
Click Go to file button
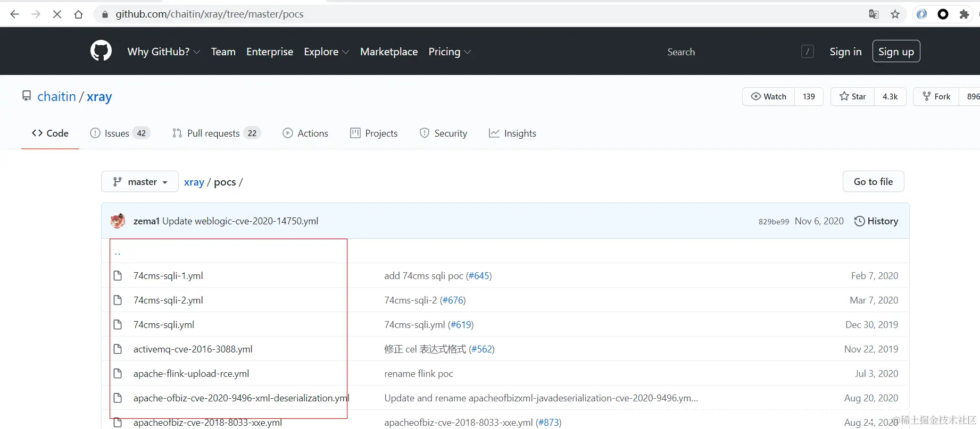873,182
